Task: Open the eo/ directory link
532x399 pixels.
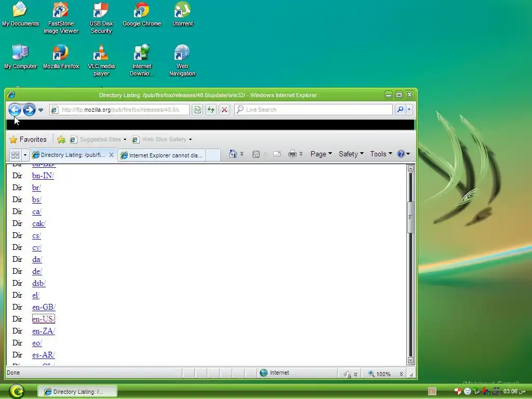Action: coord(37,343)
